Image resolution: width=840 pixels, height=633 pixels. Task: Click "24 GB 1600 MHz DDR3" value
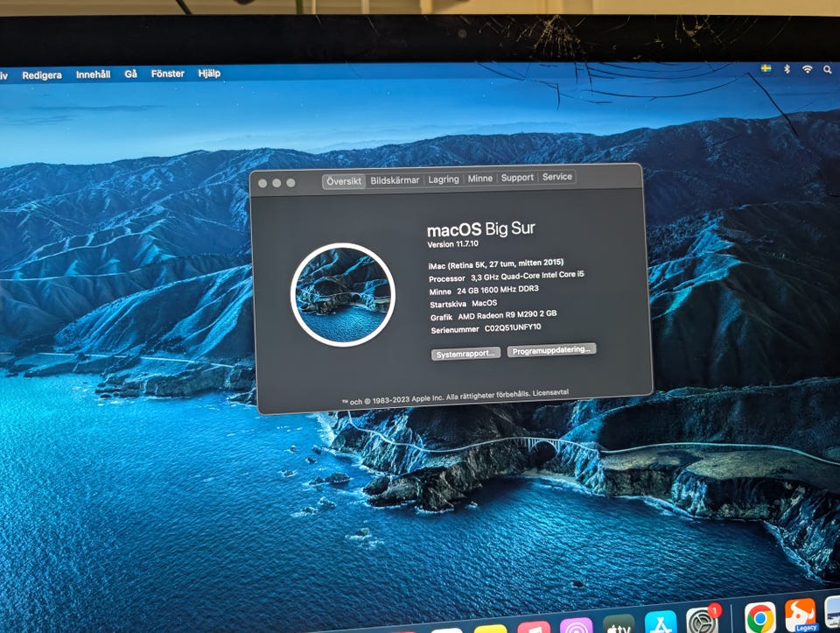pyautogui.click(x=498, y=290)
